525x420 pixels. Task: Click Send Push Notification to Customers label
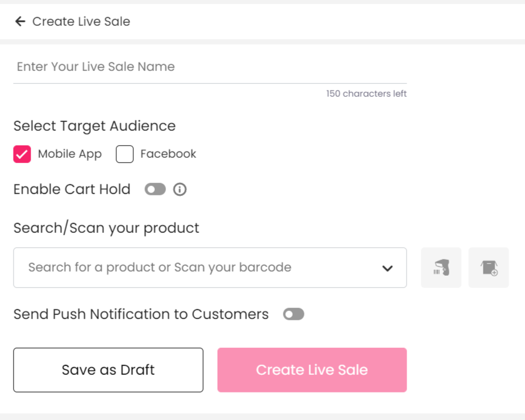[141, 314]
